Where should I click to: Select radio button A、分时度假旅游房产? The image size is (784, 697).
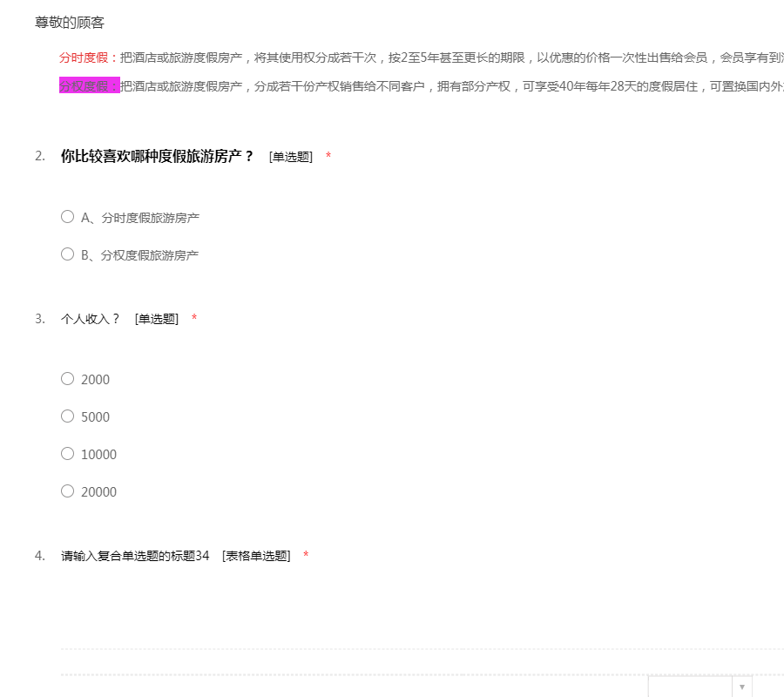67,217
